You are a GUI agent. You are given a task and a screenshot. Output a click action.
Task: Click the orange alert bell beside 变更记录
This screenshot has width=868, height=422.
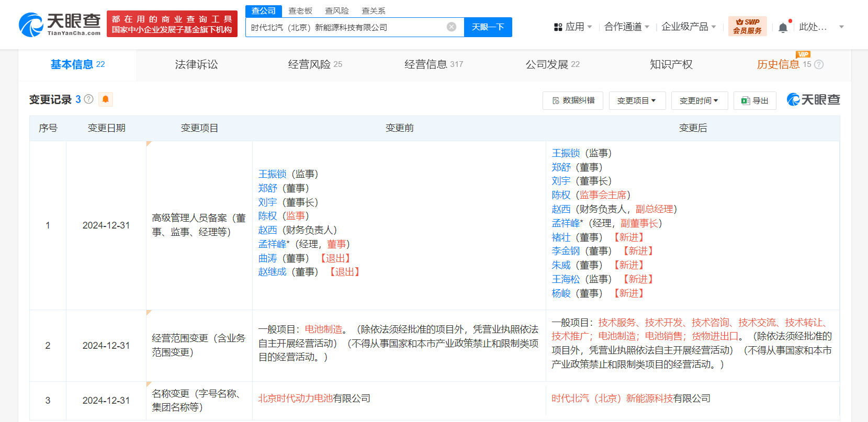pos(106,99)
